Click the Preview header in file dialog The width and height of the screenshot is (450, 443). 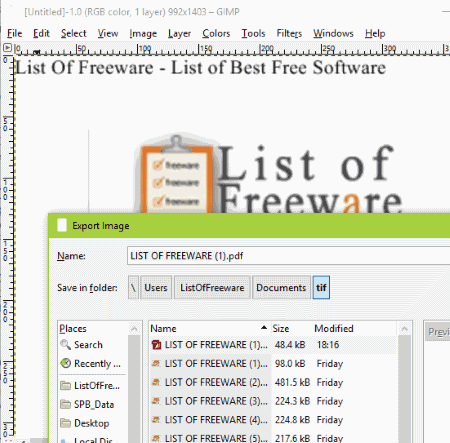(x=438, y=332)
